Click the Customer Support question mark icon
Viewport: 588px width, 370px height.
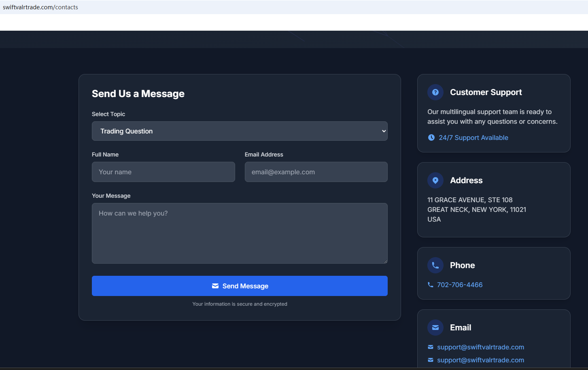(435, 92)
